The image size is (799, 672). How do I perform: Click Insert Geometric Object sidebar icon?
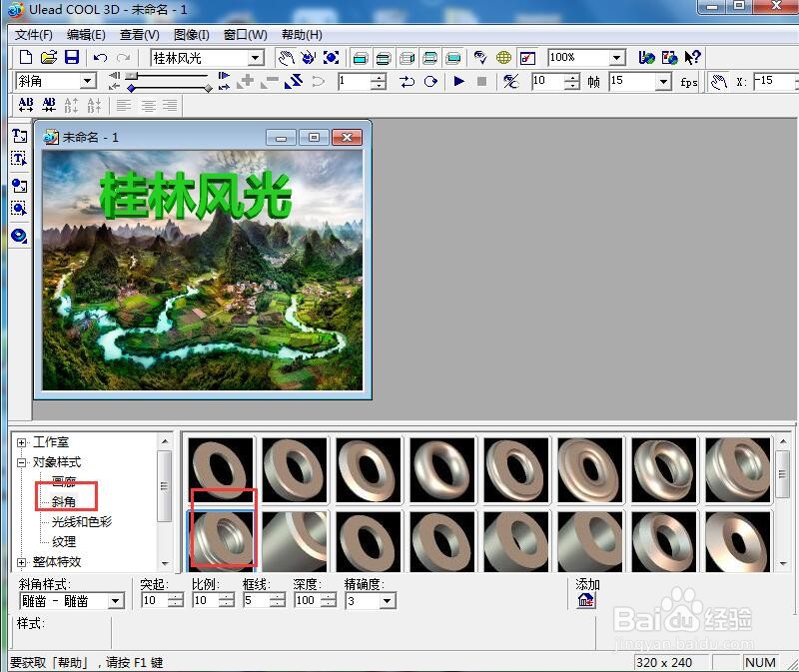click(x=19, y=236)
